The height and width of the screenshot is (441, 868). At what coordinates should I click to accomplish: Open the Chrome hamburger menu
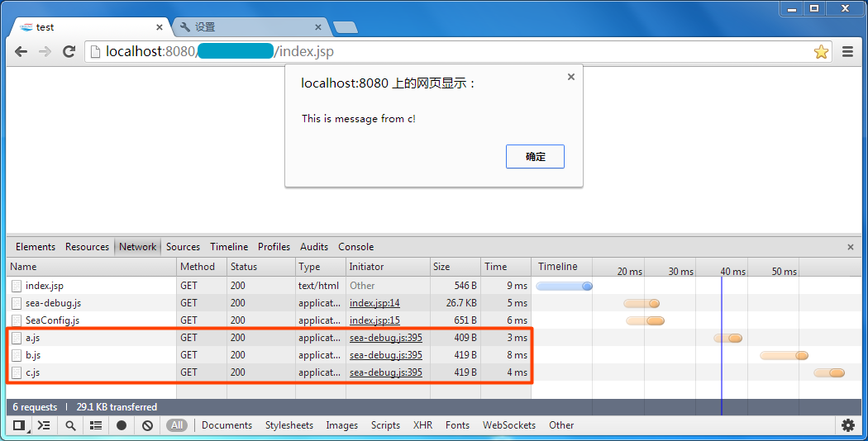click(847, 52)
